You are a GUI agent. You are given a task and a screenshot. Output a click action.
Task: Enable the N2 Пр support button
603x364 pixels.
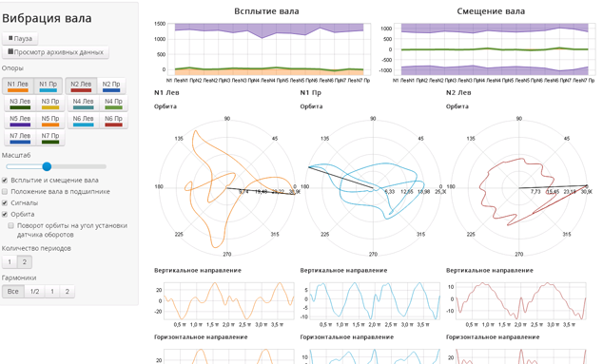pos(111,86)
